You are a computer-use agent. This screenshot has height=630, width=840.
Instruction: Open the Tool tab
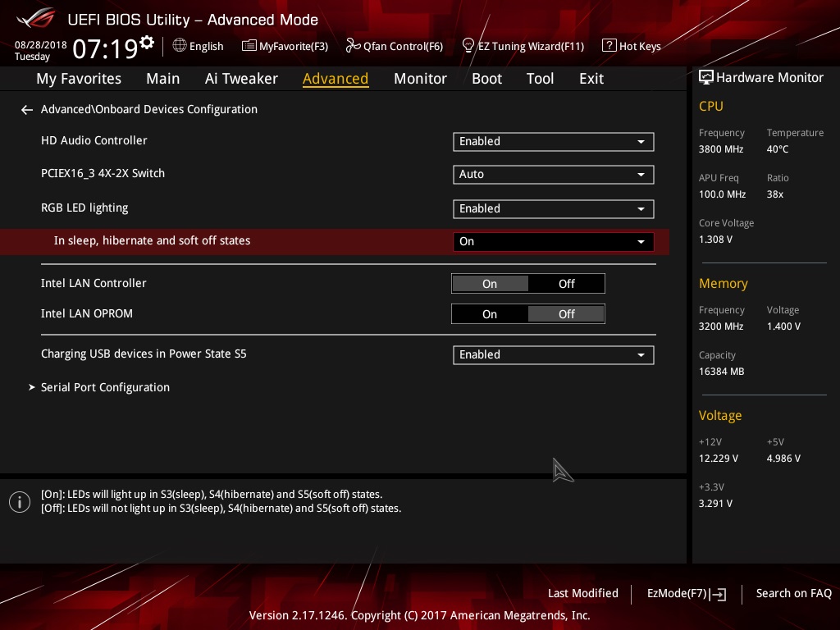[540, 79]
